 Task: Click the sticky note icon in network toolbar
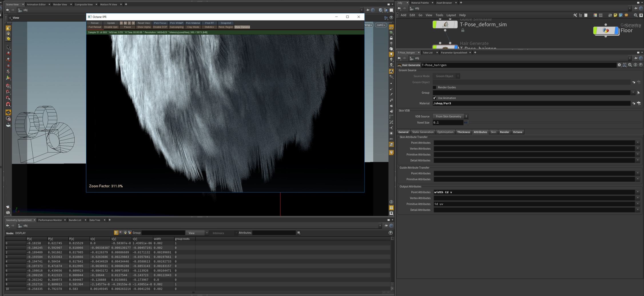pos(615,15)
